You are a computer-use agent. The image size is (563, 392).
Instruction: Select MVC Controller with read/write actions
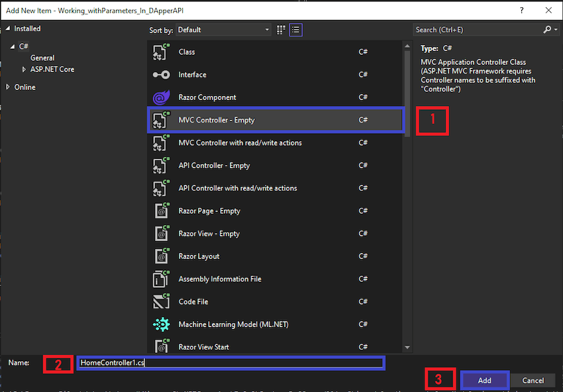coord(275,142)
